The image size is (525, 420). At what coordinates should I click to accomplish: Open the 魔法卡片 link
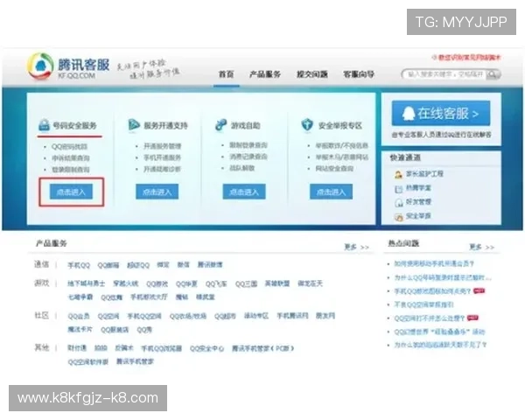pyautogui.click(x=80, y=330)
